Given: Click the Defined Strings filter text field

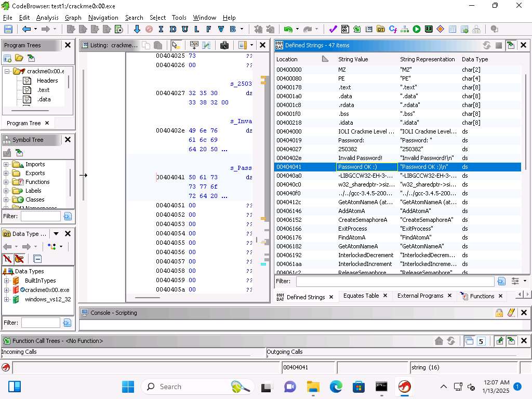Looking at the screenshot, I should (395, 281).
